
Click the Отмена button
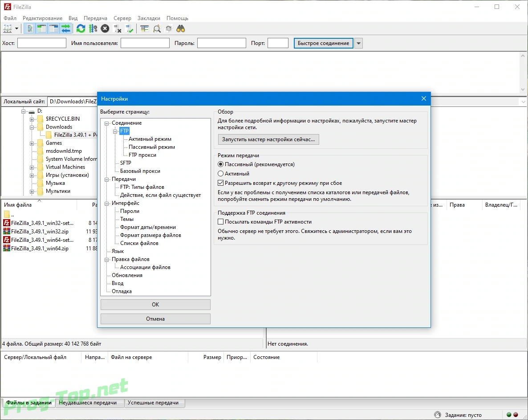[155, 318]
